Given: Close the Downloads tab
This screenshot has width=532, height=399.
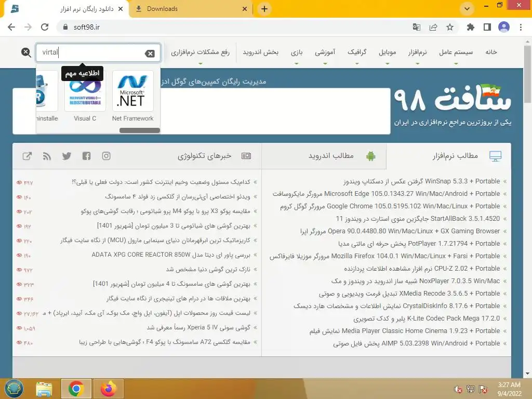Looking at the screenshot, I should pos(245,9).
